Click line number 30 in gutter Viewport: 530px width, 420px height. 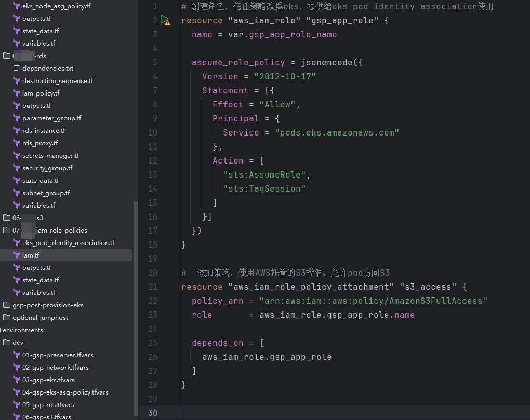point(153,413)
